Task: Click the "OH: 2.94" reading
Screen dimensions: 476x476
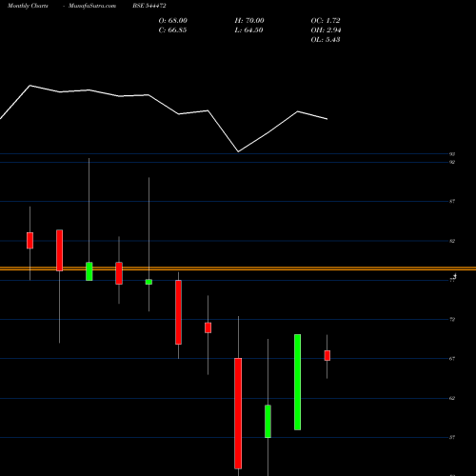Action: 326,30
